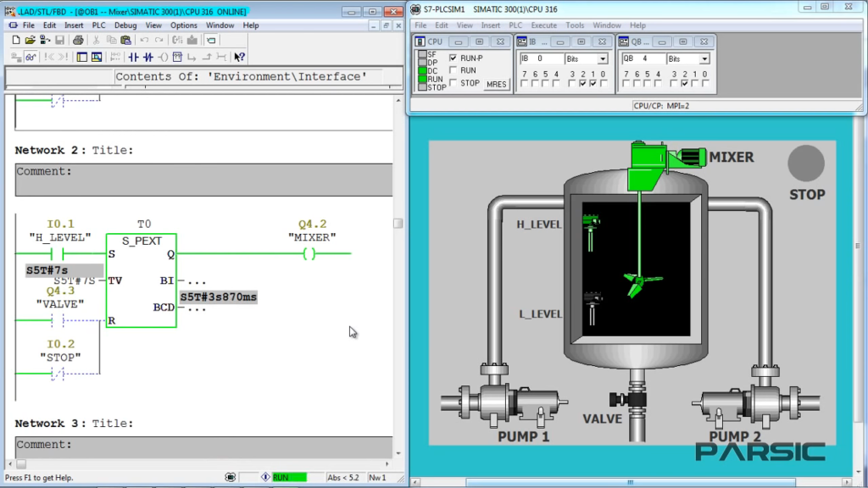The image size is (868, 488).
Task: Toggle bit 2 of input byte IB 0
Action: tap(582, 84)
